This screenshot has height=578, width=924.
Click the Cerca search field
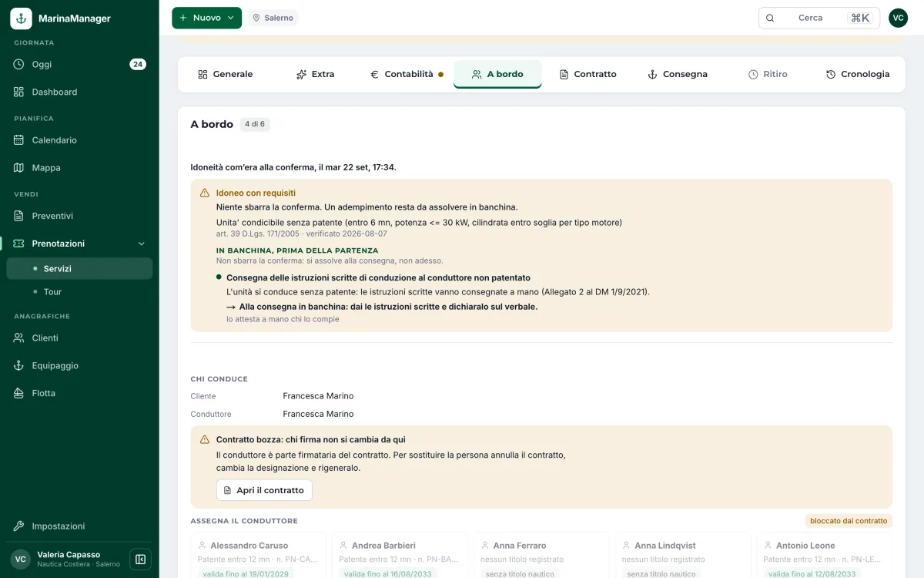819,18
